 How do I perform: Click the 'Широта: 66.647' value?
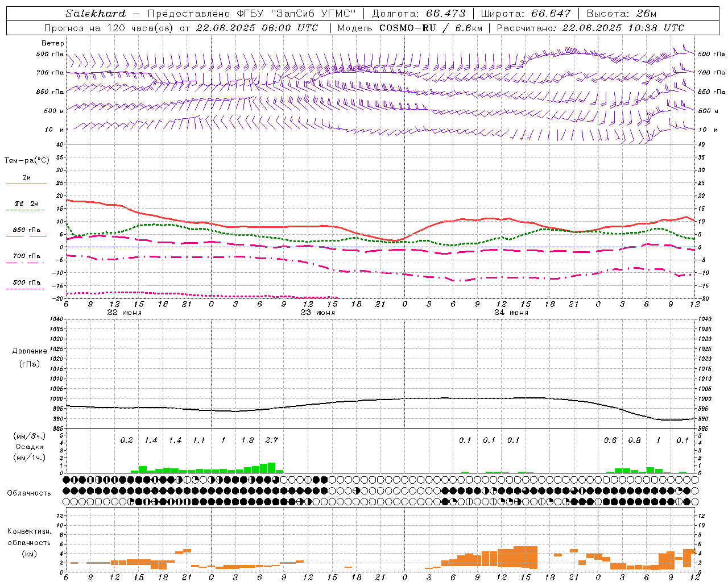526,13
